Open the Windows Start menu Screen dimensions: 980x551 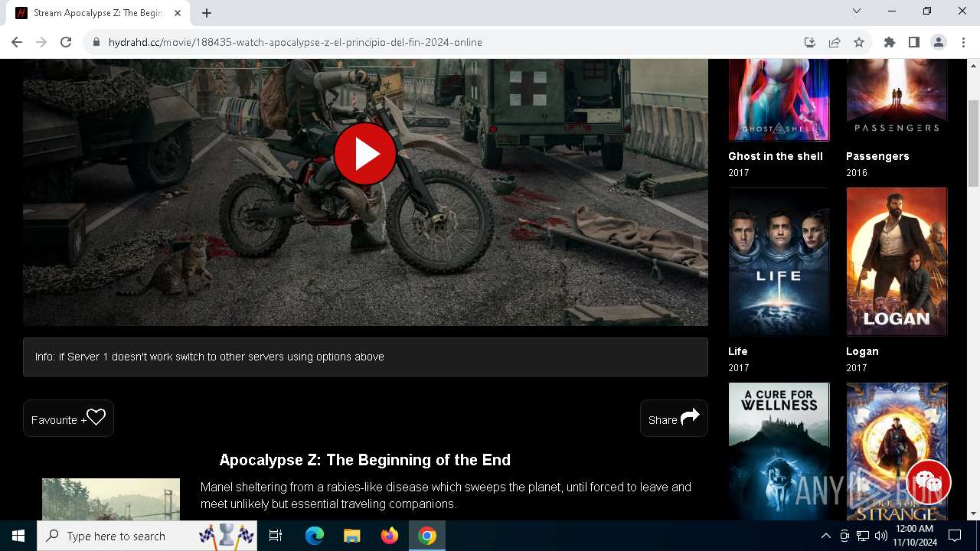[x=18, y=536]
